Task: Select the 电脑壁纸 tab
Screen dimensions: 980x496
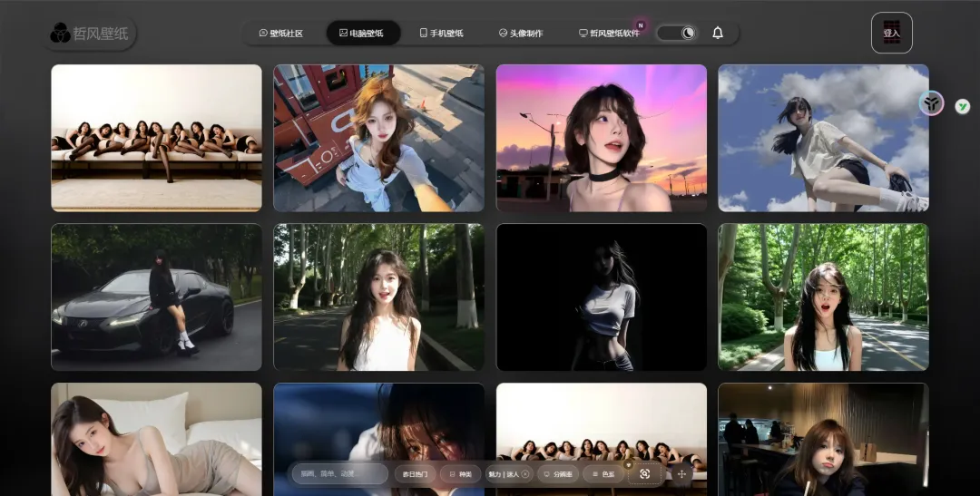Action: pos(362,34)
